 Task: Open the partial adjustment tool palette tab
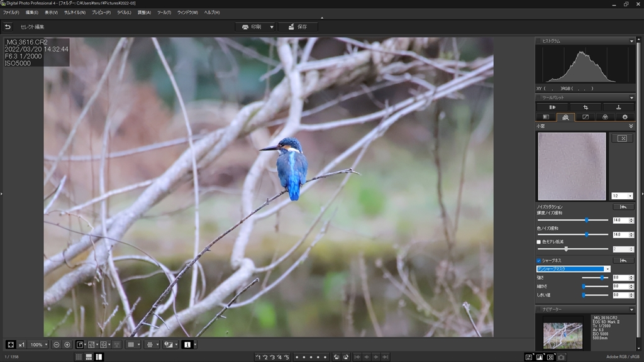point(552,107)
